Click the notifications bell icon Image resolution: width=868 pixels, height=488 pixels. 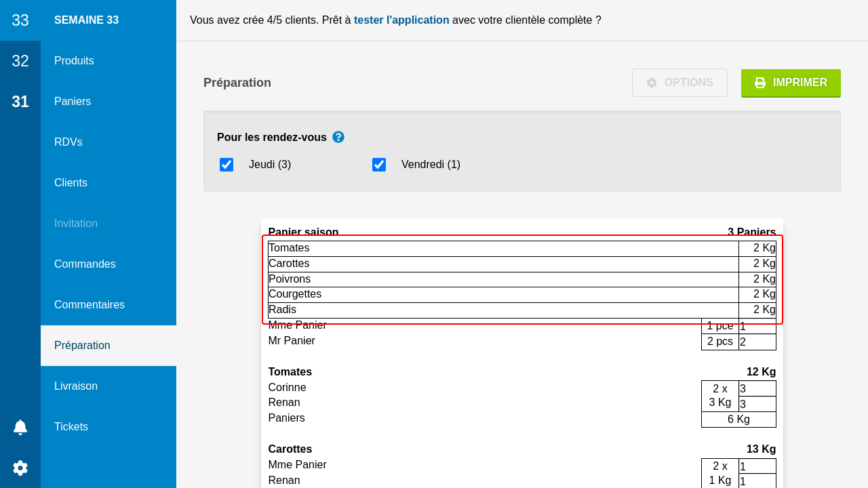click(x=20, y=427)
